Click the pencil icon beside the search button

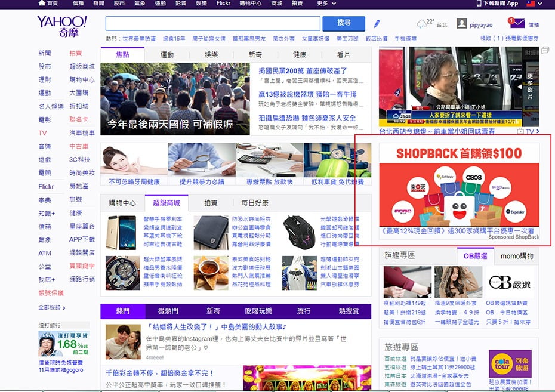pos(377,24)
